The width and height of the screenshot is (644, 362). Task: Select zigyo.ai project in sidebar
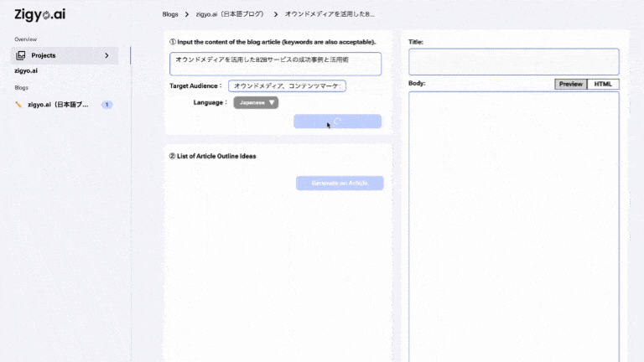[26, 71]
